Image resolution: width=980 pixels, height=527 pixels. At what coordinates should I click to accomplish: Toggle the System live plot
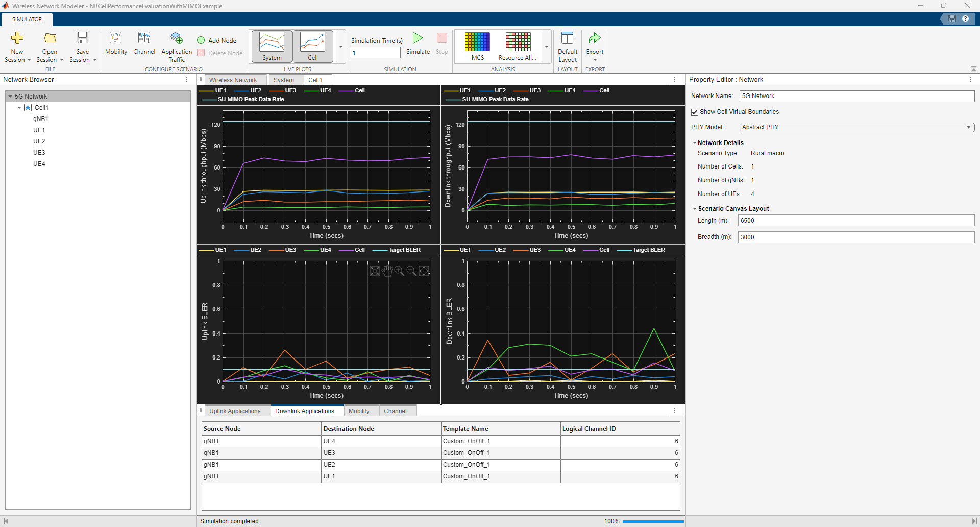point(271,45)
